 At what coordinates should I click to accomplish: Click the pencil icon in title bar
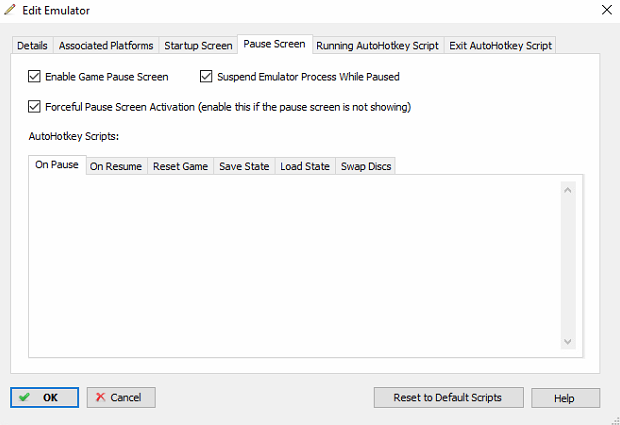(10, 10)
